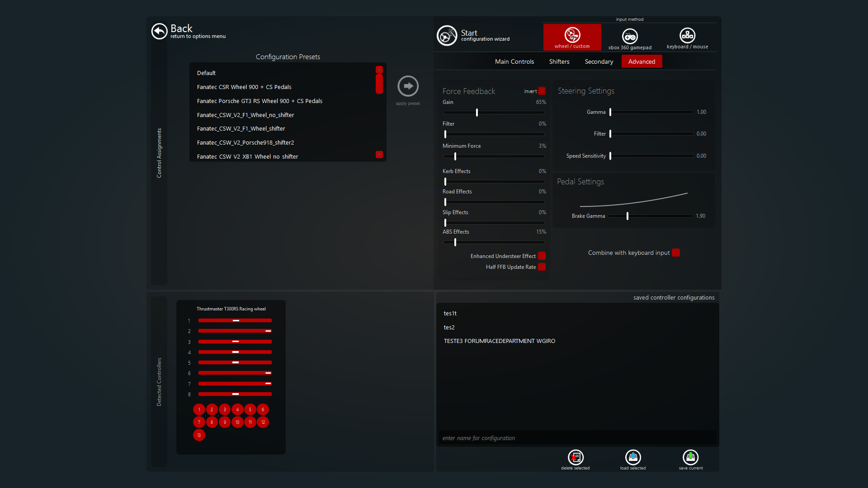Click the Force Feedback Gain slider handle

pyautogui.click(x=476, y=112)
